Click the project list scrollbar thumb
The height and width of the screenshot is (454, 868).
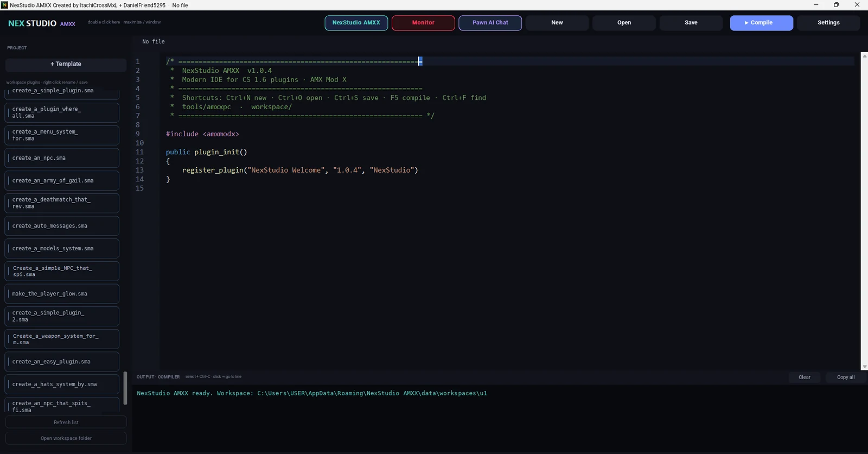(x=125, y=388)
